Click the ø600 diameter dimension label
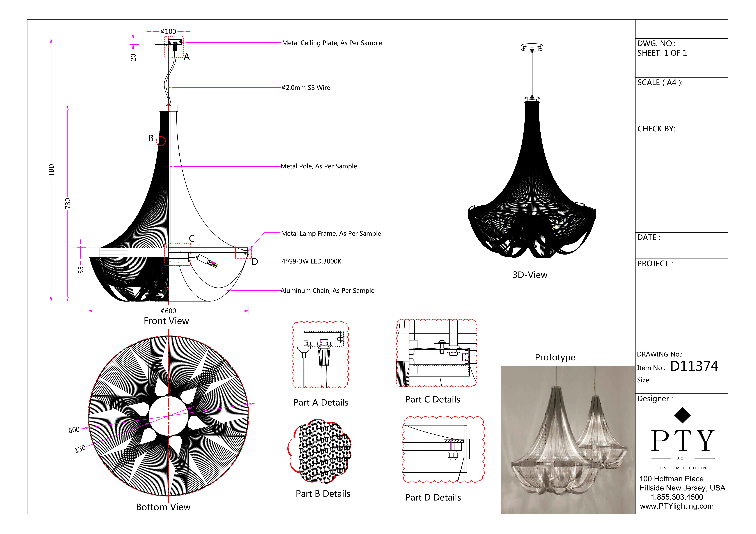Image resolution: width=756 pixels, height=534 pixels. tap(168, 311)
